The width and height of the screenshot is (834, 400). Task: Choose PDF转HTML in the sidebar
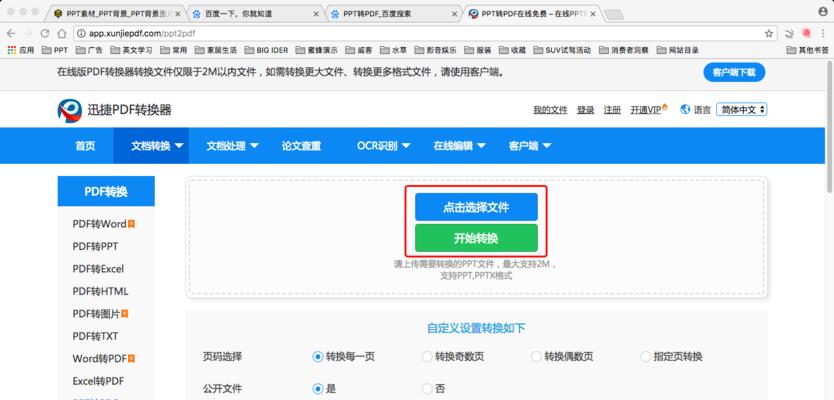tap(100, 291)
